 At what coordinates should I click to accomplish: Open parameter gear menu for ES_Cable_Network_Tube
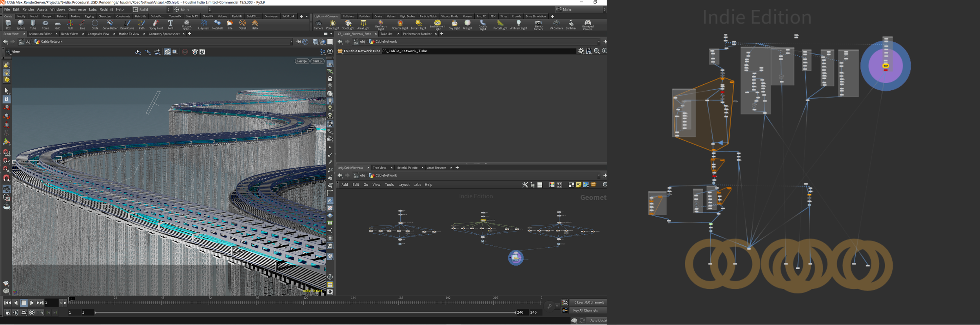coord(581,51)
